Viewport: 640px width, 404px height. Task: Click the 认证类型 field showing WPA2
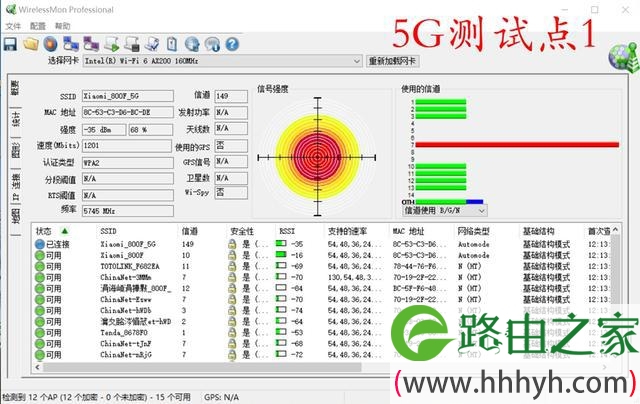coord(128,163)
